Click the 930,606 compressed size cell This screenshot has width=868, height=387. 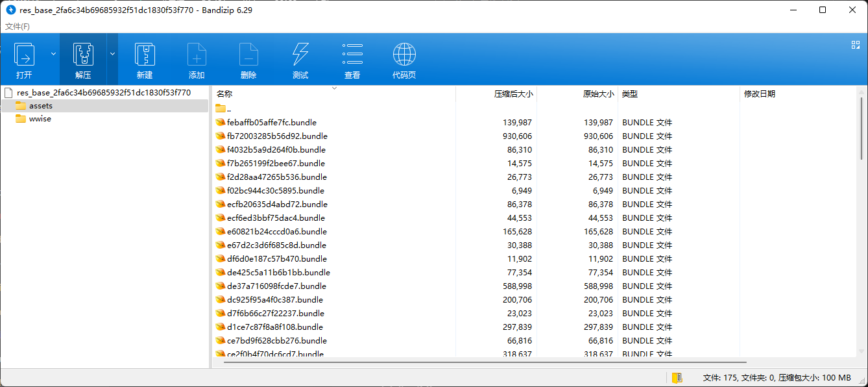click(x=517, y=136)
